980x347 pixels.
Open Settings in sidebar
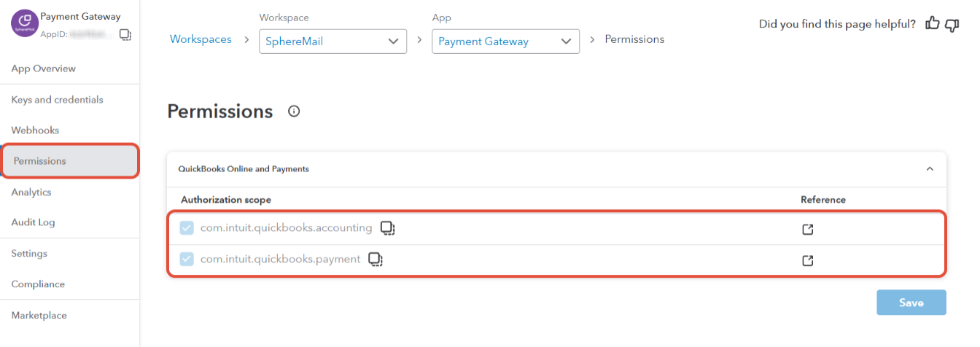pyautogui.click(x=29, y=254)
